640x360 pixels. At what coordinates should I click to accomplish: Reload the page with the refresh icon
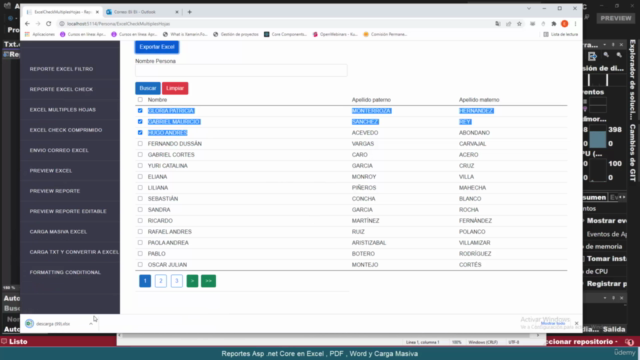point(49,24)
